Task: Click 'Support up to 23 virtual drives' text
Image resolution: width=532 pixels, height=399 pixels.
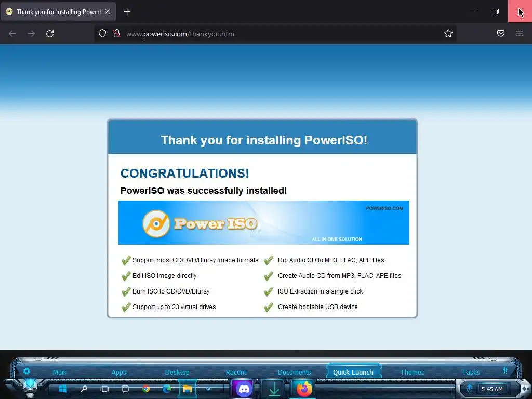Action: click(174, 307)
